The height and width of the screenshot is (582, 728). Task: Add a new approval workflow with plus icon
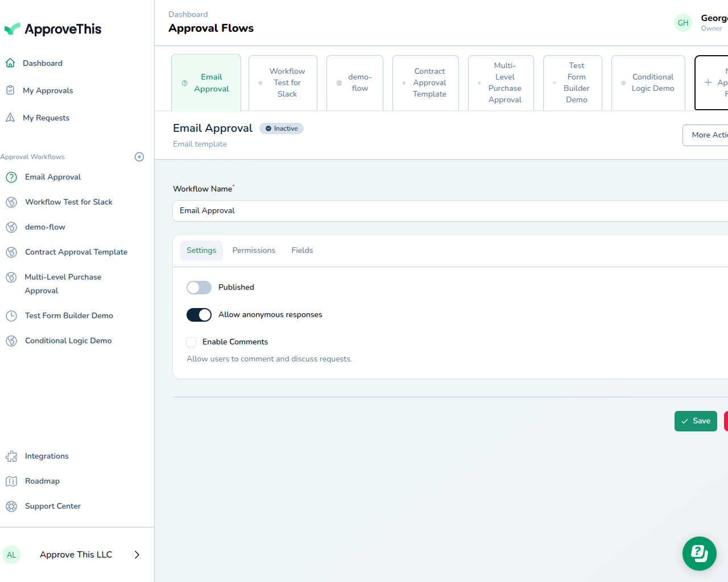click(x=139, y=157)
